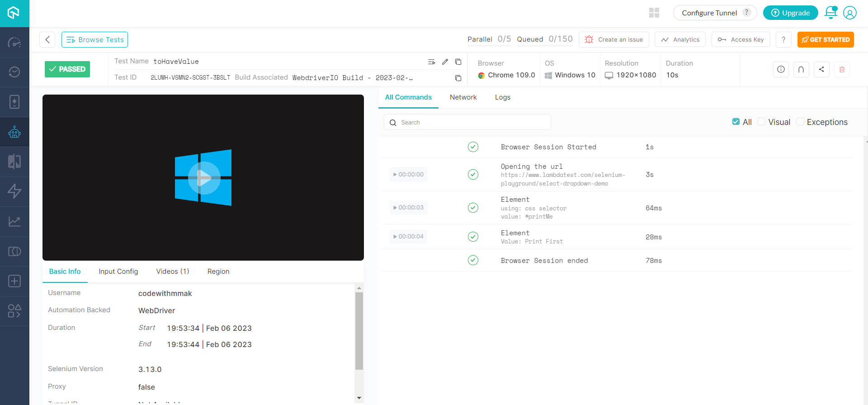The height and width of the screenshot is (405, 868).
Task: Copy the test ID with copy icon
Action: [458, 78]
